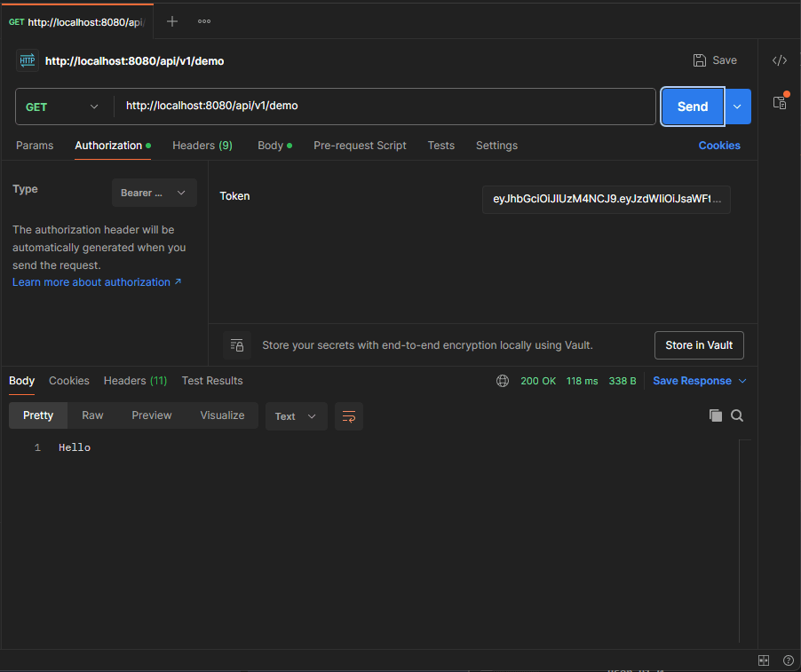This screenshot has width=801, height=672.
Task: Copy response body using copy icon
Action: coord(715,415)
